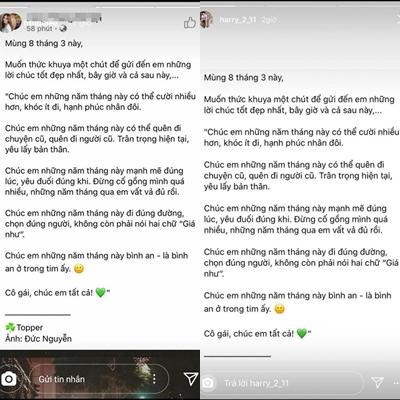Click the globe public-audience icon
Viewport: 400px width, 400px height.
63,29
